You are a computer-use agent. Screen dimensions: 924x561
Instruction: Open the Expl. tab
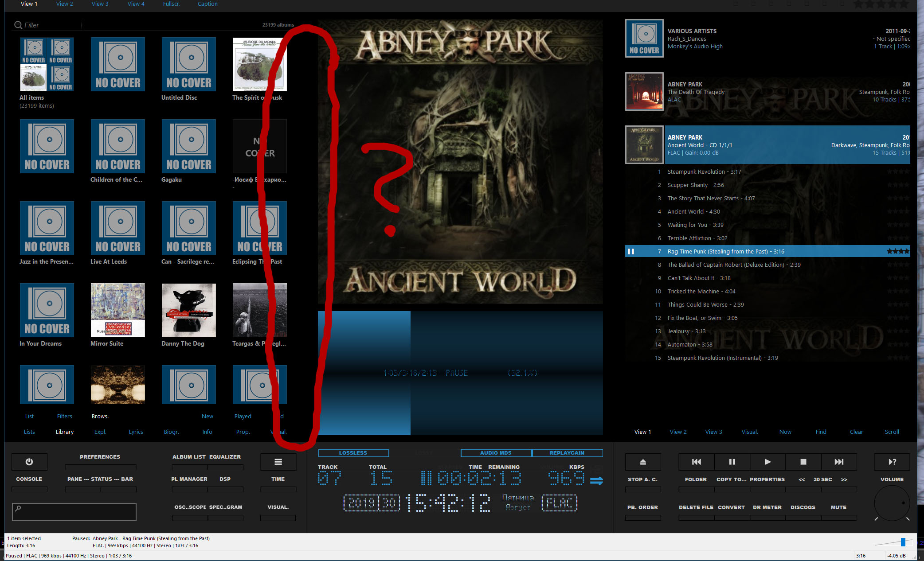pyautogui.click(x=100, y=432)
